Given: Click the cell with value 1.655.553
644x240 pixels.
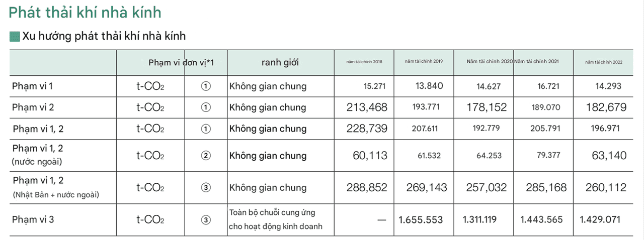Looking at the screenshot, I should coord(421,220).
